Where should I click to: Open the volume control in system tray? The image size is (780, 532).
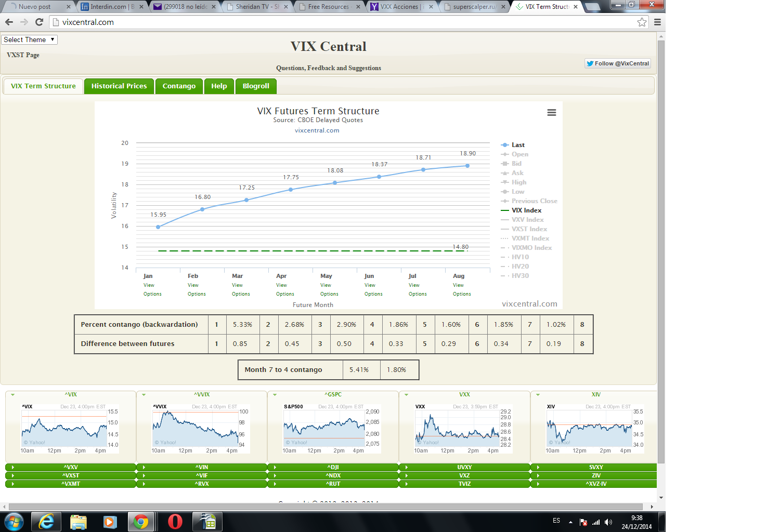click(608, 522)
